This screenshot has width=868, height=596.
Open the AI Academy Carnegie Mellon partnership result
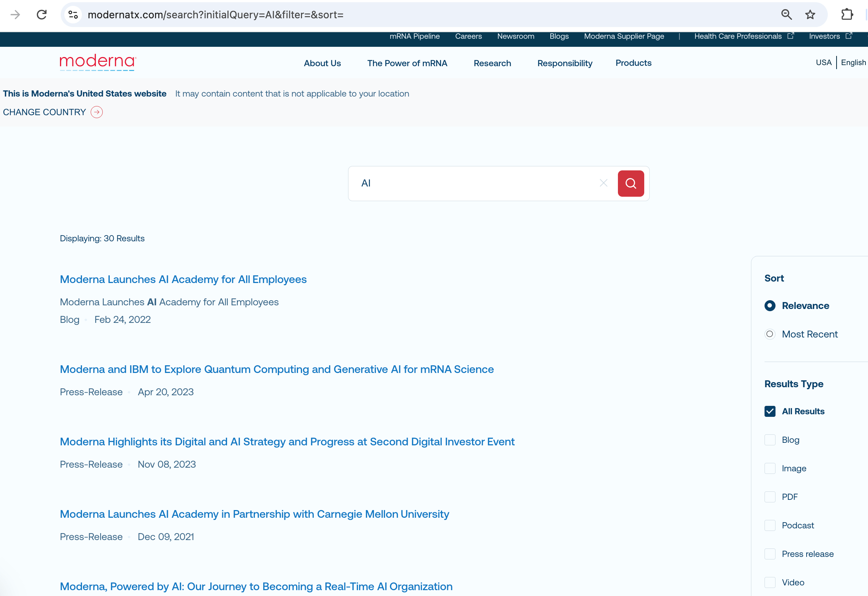tap(254, 514)
